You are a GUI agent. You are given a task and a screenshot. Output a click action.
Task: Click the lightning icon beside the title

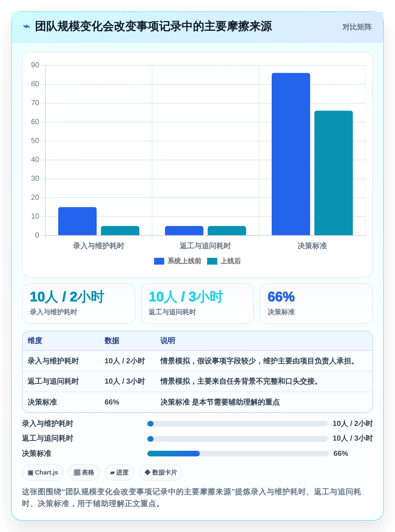click(26, 27)
